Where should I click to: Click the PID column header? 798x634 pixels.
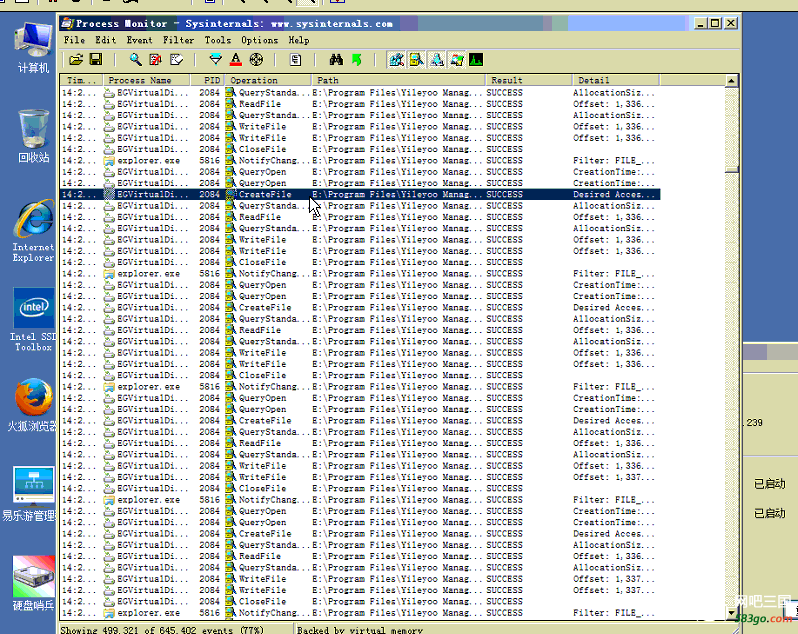pos(207,80)
